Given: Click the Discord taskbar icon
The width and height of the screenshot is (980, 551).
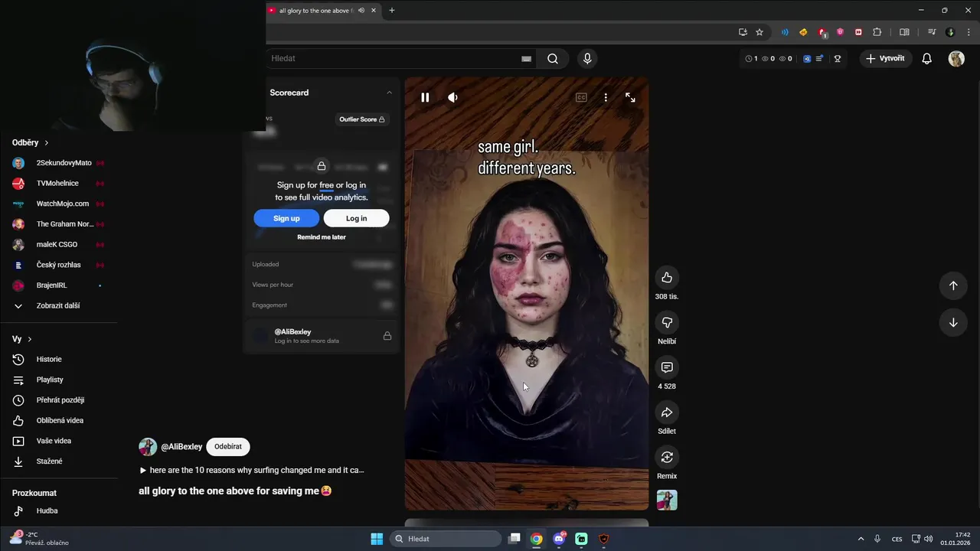Looking at the screenshot, I should 560,539.
